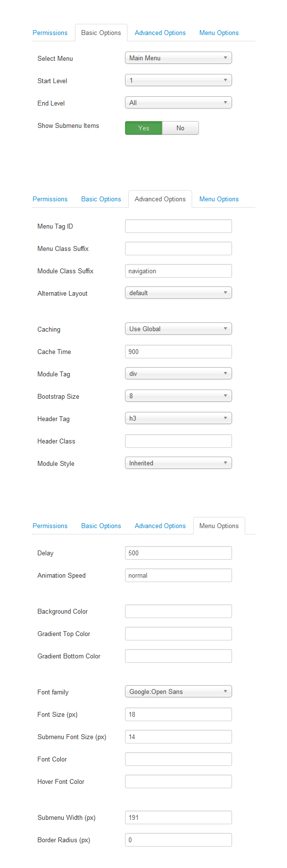Open the Menu Options tab at top
This screenshot has width=287, height=868.
219,33
